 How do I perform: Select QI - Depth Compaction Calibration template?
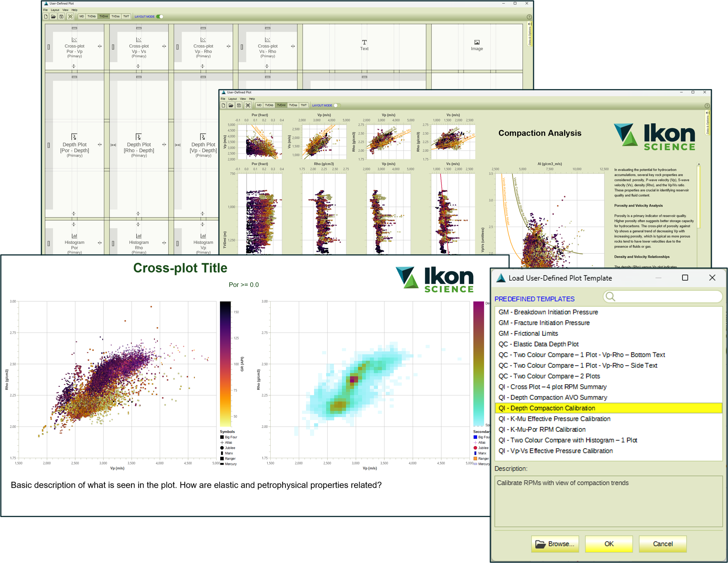pyautogui.click(x=609, y=408)
